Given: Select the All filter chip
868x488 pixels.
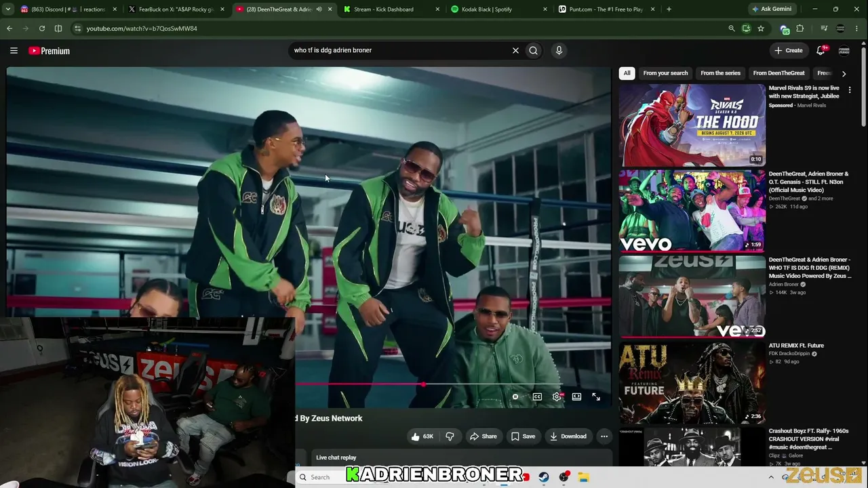Looking at the screenshot, I should coord(627,73).
